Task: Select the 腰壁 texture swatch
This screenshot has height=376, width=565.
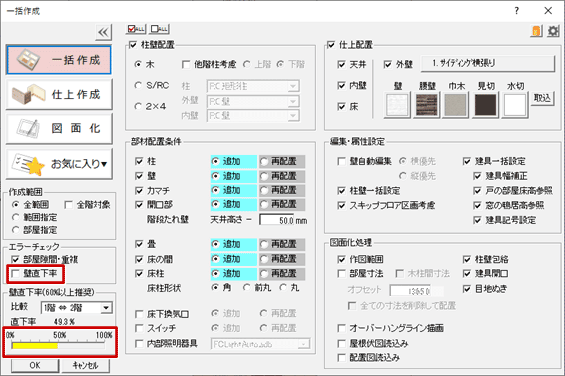Action: pyautogui.click(x=427, y=105)
